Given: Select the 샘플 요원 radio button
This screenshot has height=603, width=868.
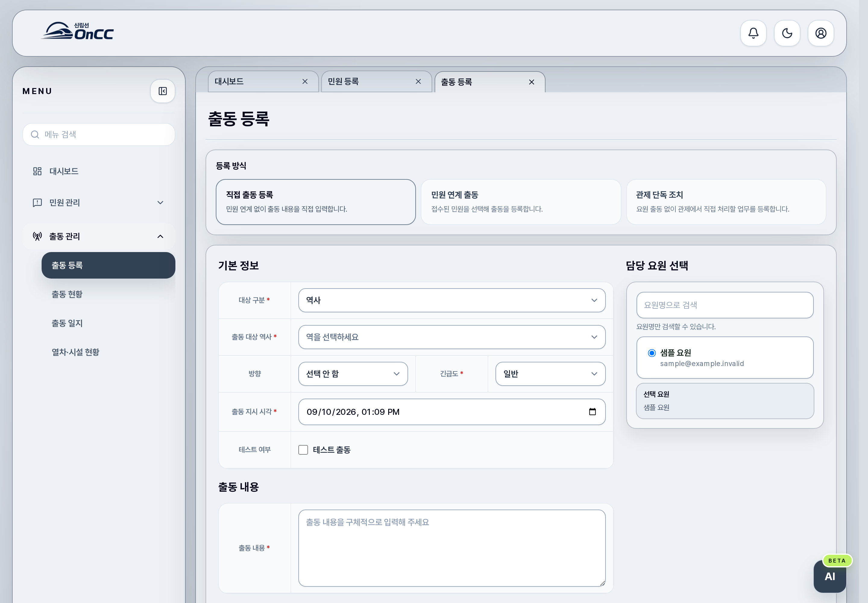Looking at the screenshot, I should pos(652,353).
